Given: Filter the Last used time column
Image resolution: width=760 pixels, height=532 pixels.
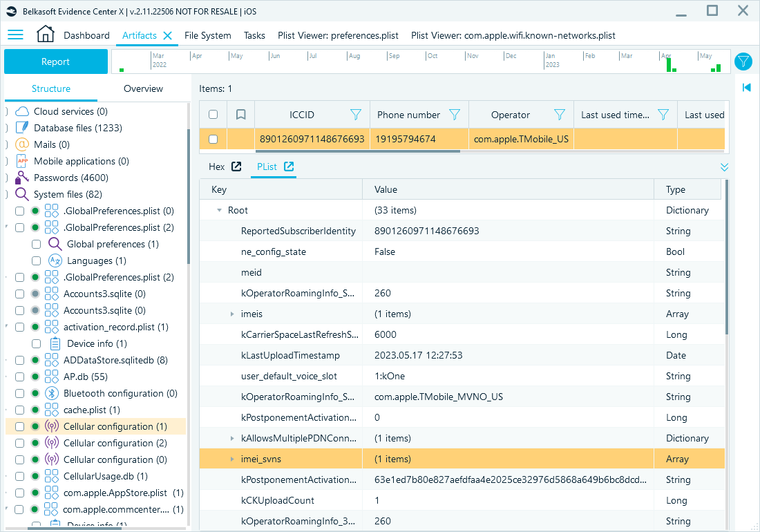Looking at the screenshot, I should pos(663,115).
